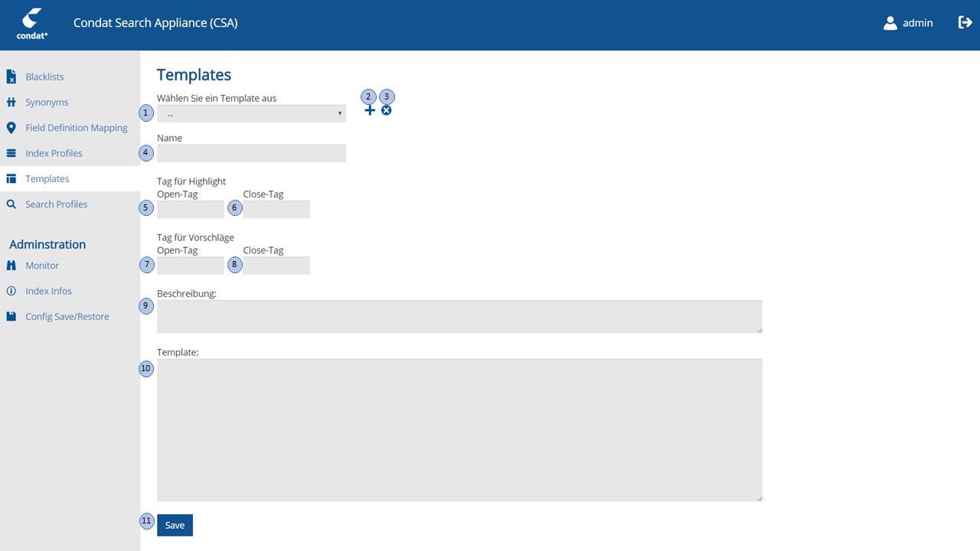Focus the Name input field
Screen dimensions: 980x551
[251, 154]
